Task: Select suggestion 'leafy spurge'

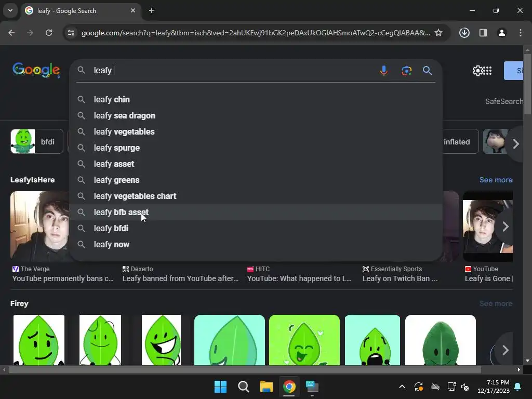Action: click(256, 148)
